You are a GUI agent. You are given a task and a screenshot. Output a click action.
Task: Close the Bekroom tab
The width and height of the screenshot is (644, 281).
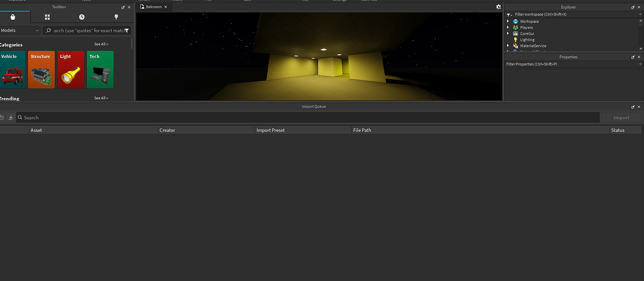[x=166, y=7]
